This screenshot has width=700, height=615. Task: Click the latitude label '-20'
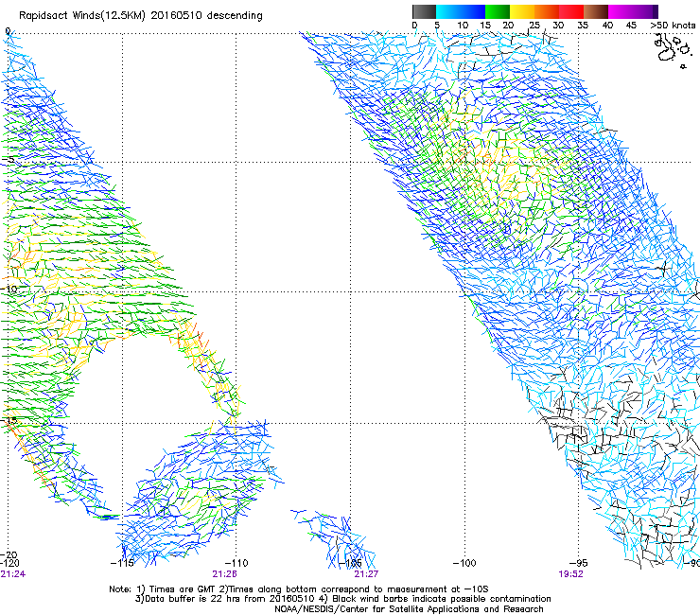[9, 554]
